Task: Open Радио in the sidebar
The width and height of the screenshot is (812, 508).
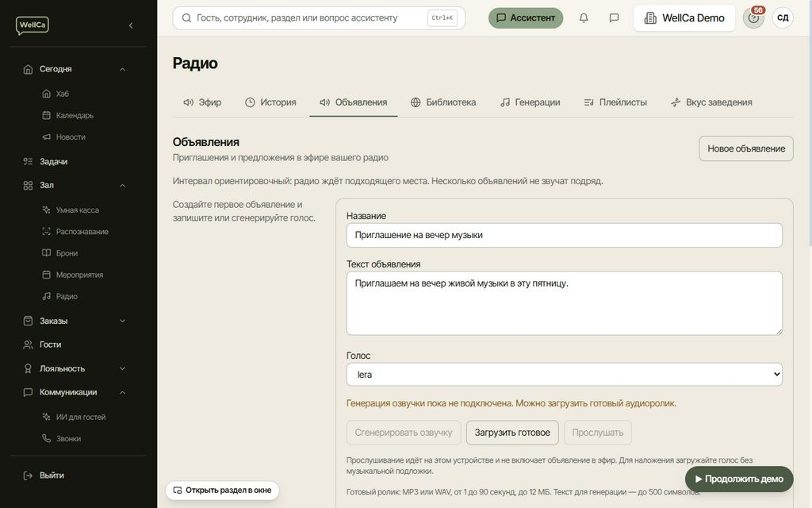Action: coord(67,297)
